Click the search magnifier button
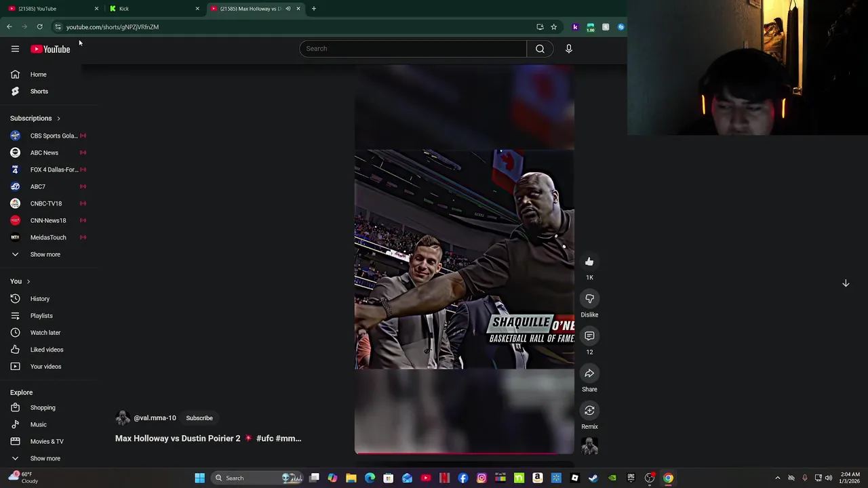 [540, 49]
